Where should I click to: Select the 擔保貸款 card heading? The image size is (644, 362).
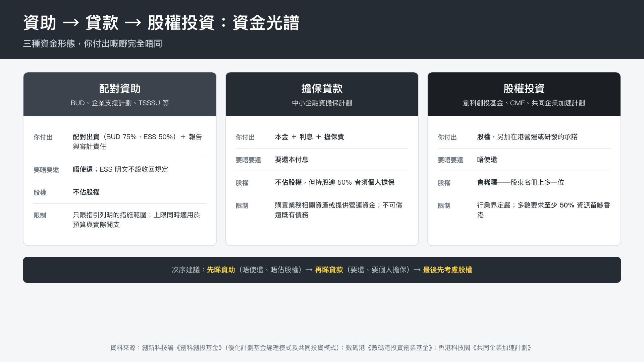coord(322,88)
